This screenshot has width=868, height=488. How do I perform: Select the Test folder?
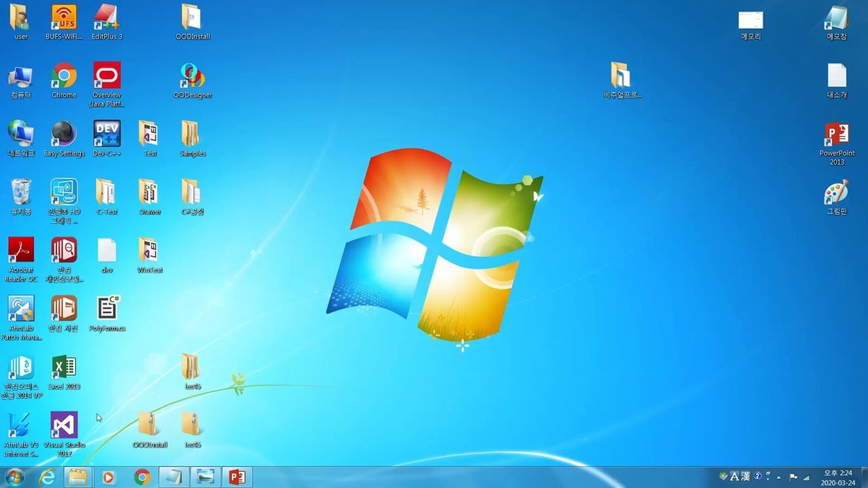150,140
